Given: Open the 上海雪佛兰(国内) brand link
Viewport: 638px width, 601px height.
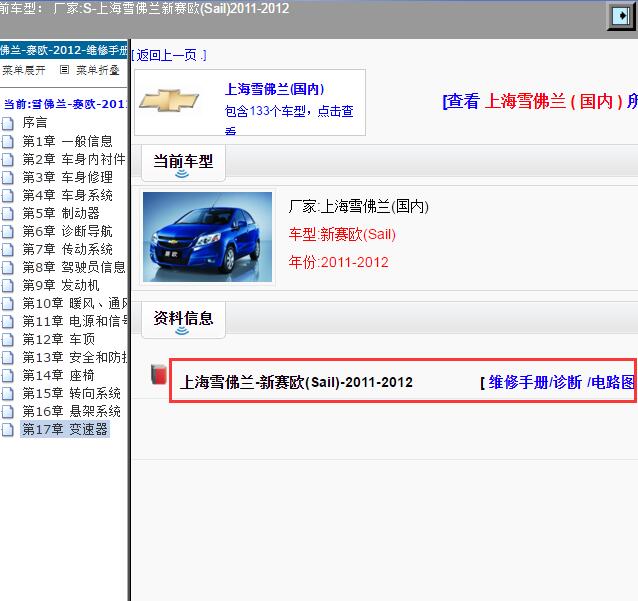Looking at the screenshot, I should point(275,89).
